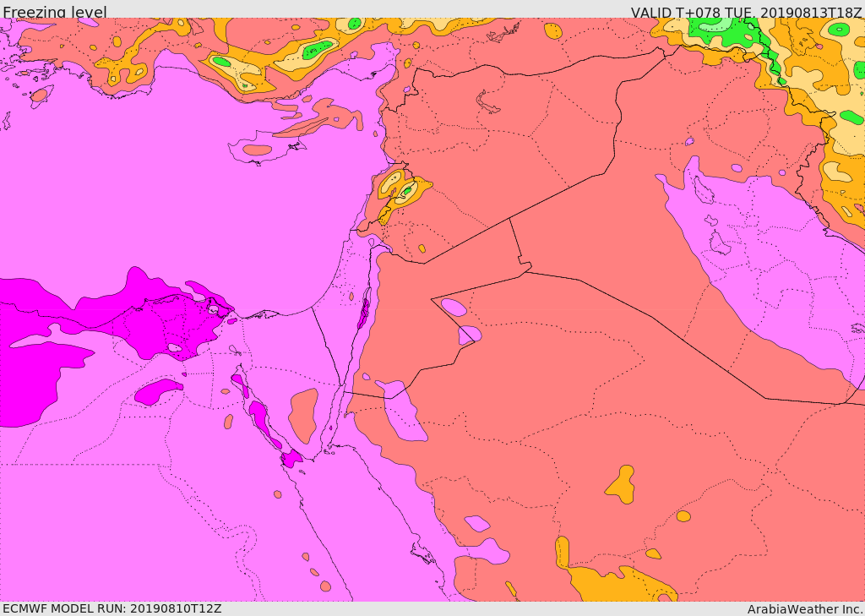Click the VALID T+078 timestamp label
The height and width of the screenshot is (616, 865).
[746, 12]
